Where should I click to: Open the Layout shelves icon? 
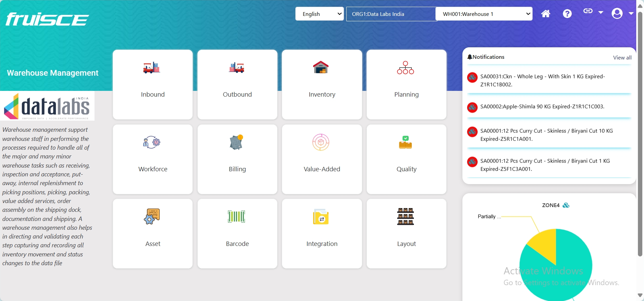(405, 217)
